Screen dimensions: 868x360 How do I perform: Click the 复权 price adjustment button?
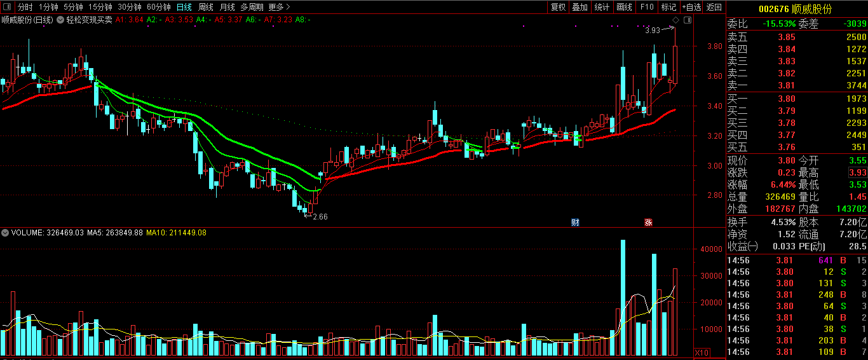558,7
